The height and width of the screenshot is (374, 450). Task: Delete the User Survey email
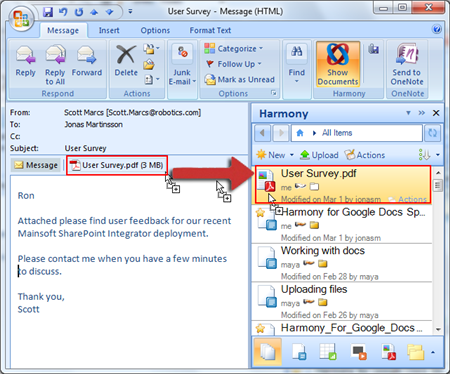pyautogui.click(x=126, y=61)
